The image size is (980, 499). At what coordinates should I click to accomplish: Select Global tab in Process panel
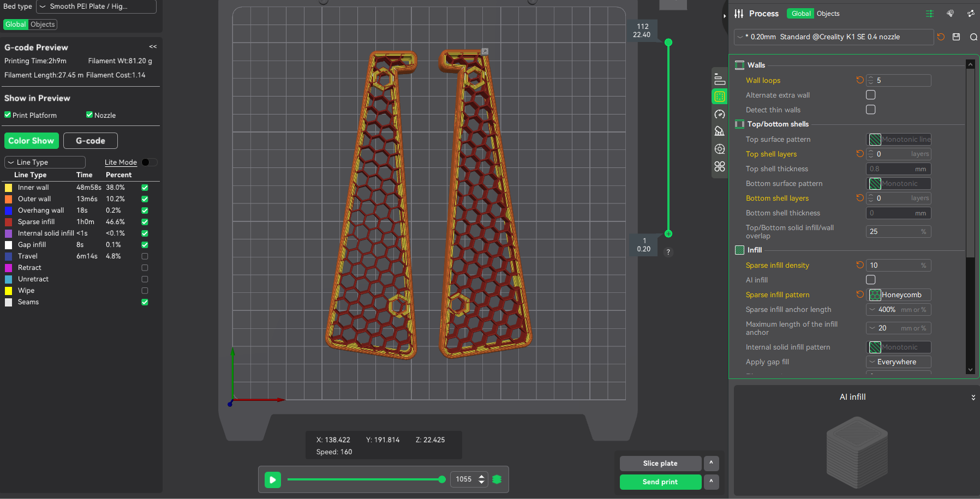801,14
